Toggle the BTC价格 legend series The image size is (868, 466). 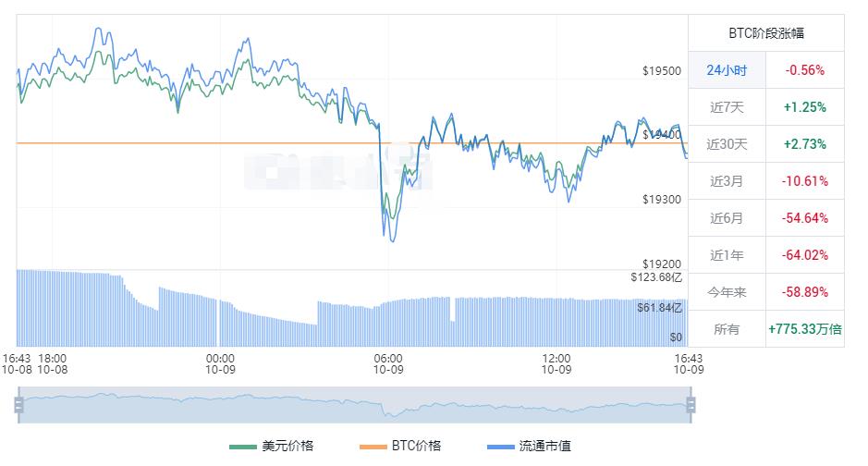(415, 446)
